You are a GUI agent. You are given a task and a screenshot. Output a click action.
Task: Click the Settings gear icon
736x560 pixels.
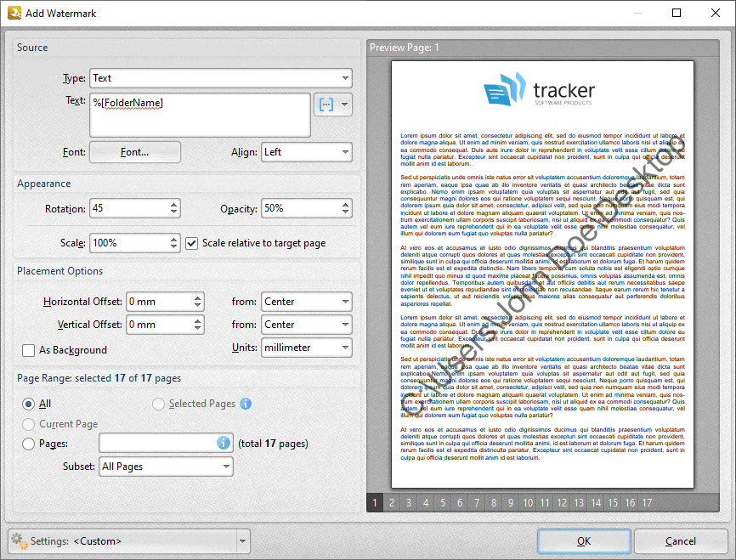tap(17, 541)
